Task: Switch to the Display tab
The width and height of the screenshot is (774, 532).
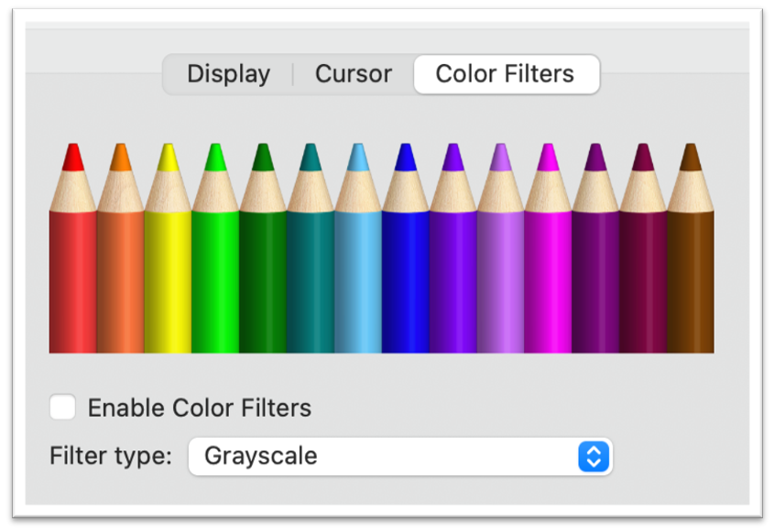Action: [x=227, y=74]
